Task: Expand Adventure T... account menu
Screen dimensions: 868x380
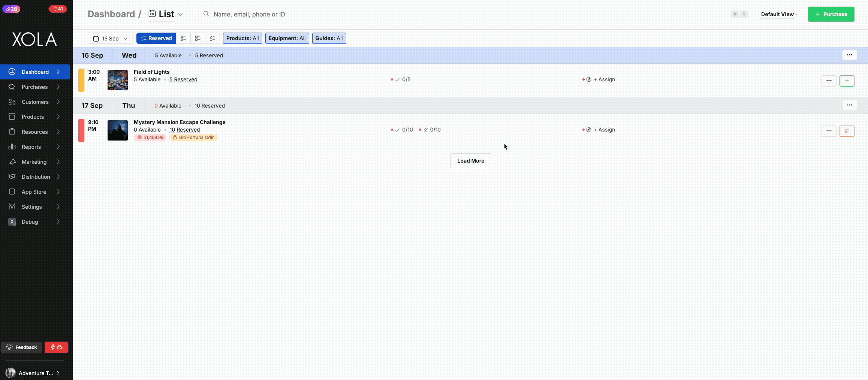Action: pos(34,373)
